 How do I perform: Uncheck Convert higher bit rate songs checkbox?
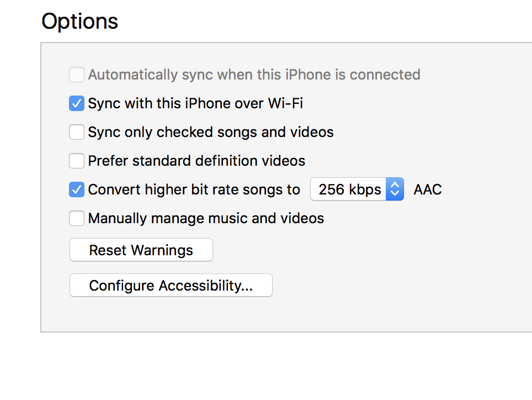point(76,190)
